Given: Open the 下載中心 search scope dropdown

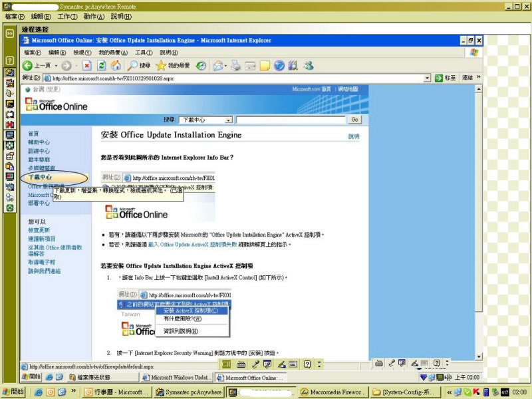Looking at the screenshot, I should point(229,120).
